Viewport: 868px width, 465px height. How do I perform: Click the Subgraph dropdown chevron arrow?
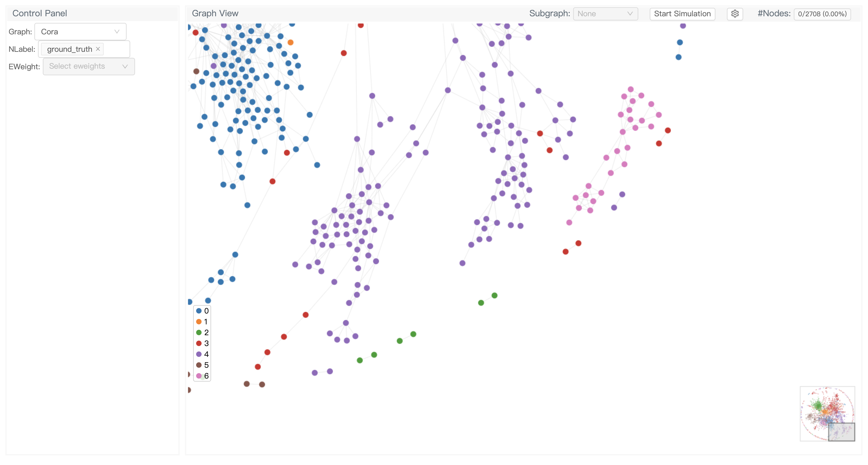(630, 14)
